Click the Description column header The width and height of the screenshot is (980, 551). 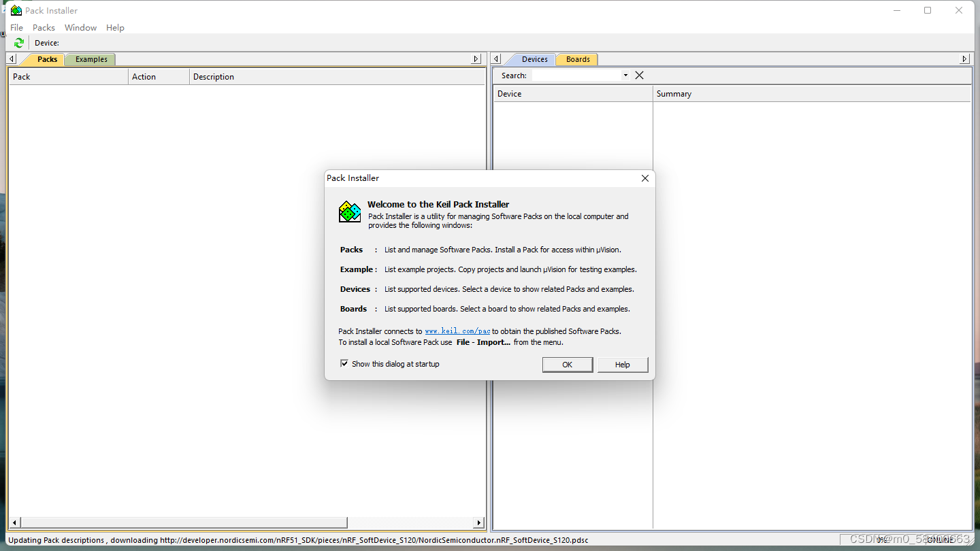coord(337,77)
